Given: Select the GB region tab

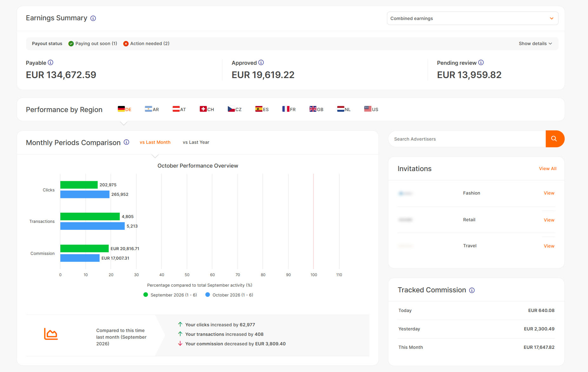Looking at the screenshot, I should coord(316,109).
